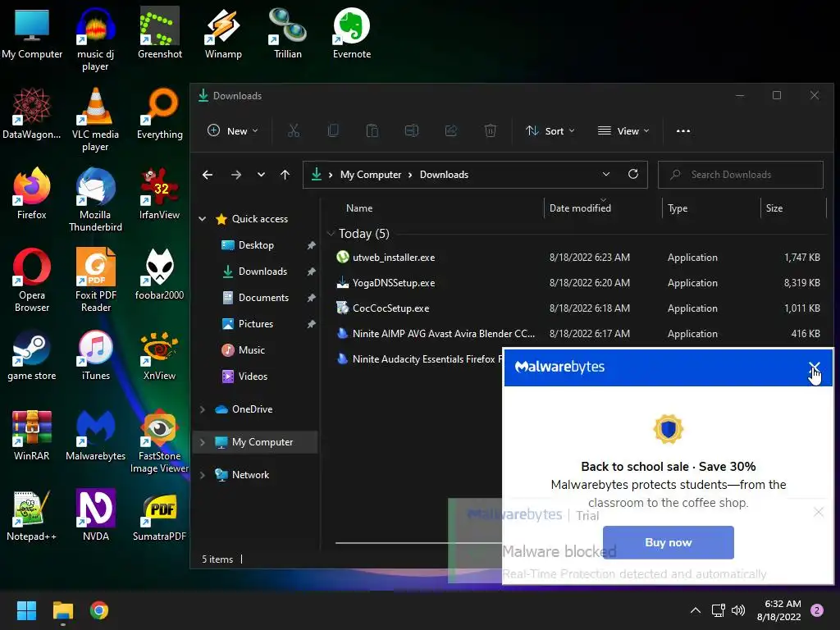Click the Delete trash icon in Explorer
Image resolution: width=840 pixels, height=630 pixels.
tap(491, 130)
